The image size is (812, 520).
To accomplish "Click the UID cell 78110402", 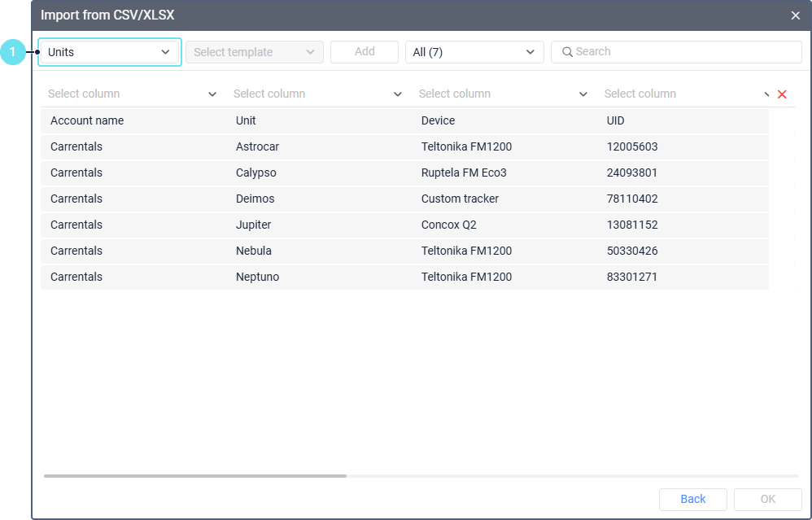I will pos(632,199).
